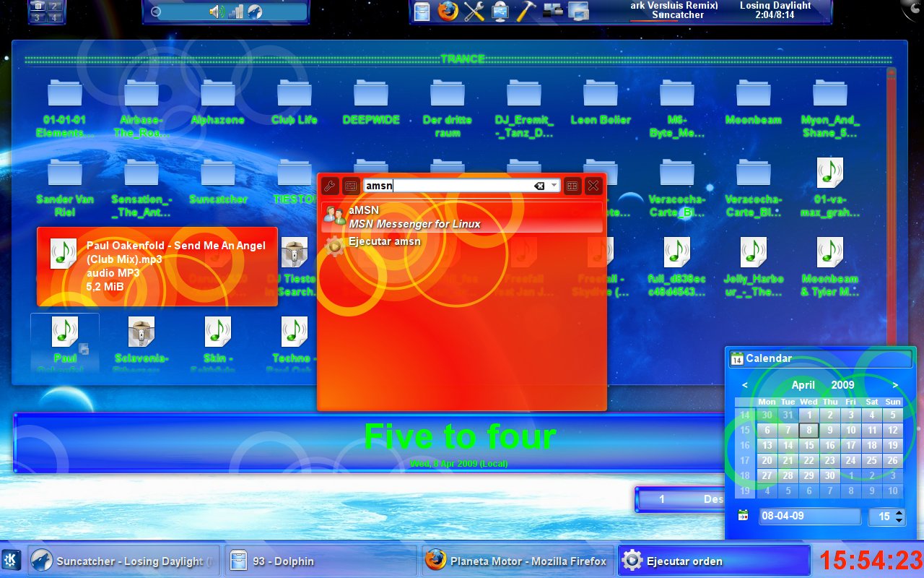Click the network signal bars tray icon

click(235, 11)
